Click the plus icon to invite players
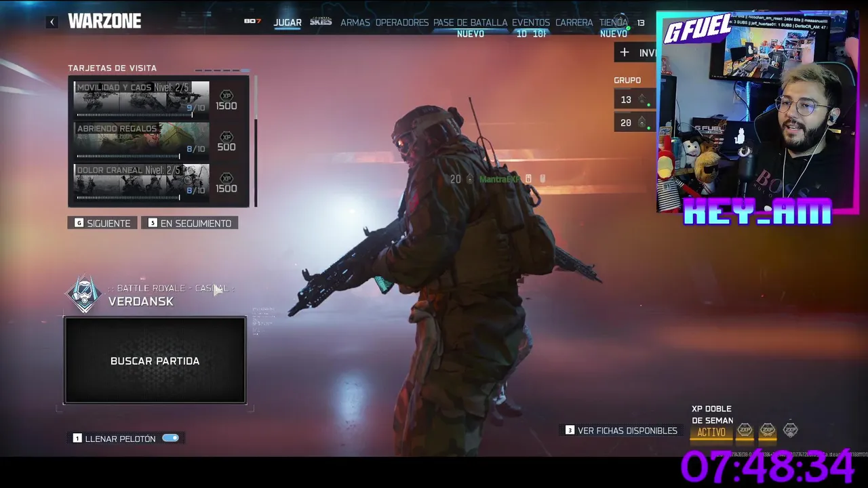This screenshot has width=868, height=488. pos(625,52)
